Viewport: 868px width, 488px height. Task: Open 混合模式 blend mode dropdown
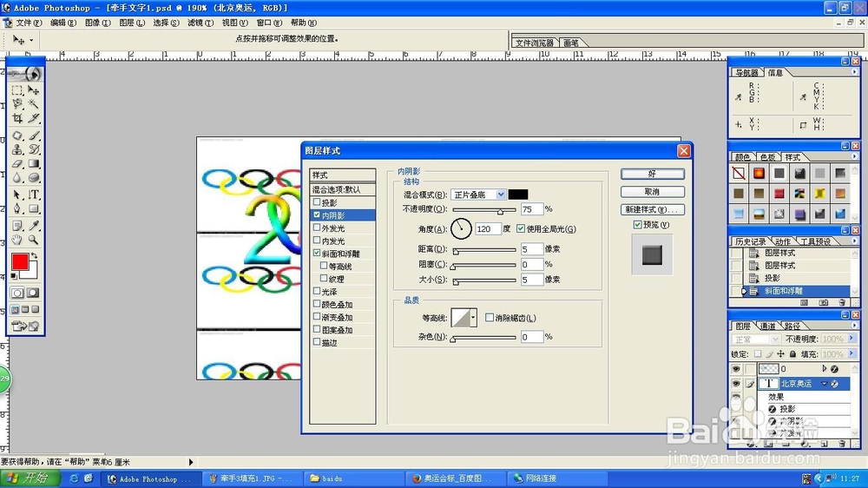pos(501,195)
